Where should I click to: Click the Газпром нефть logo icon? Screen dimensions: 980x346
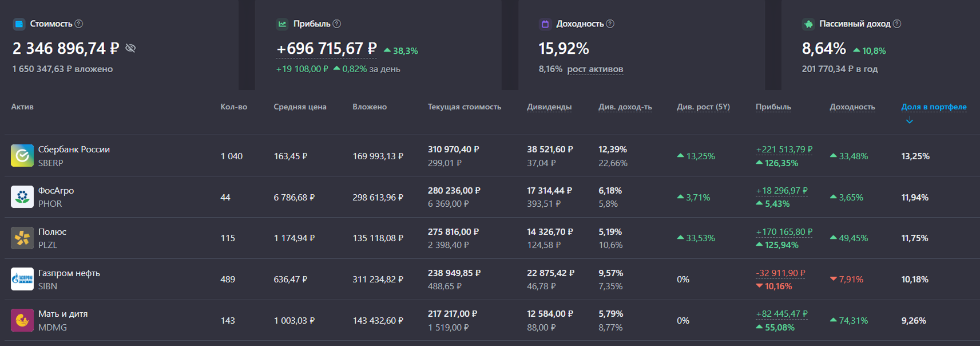coord(22,280)
